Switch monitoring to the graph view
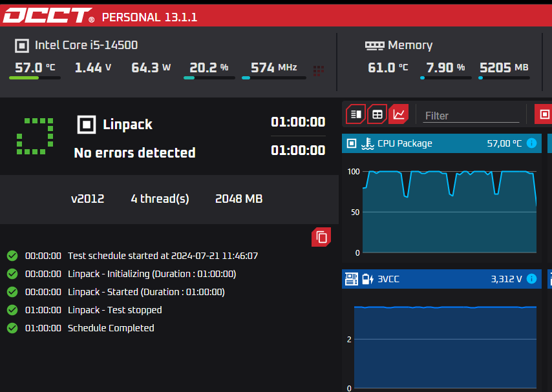 [x=399, y=114]
